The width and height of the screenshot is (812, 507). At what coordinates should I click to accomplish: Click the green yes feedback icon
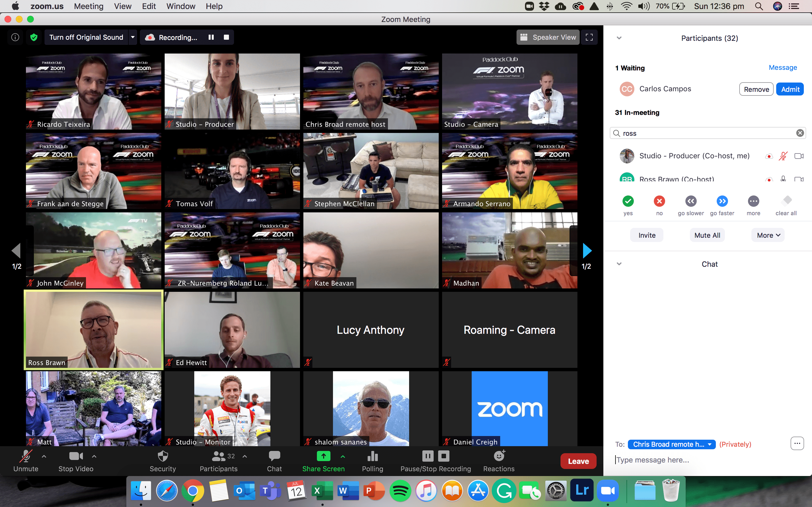click(x=628, y=201)
